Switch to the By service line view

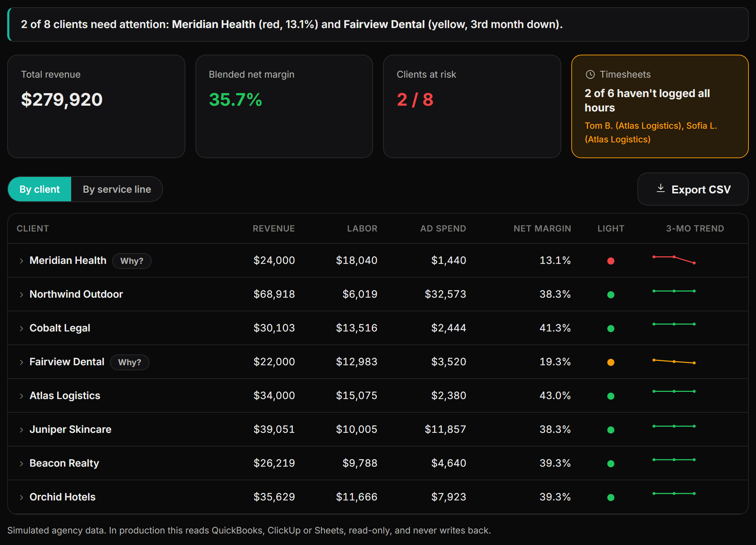click(x=117, y=189)
